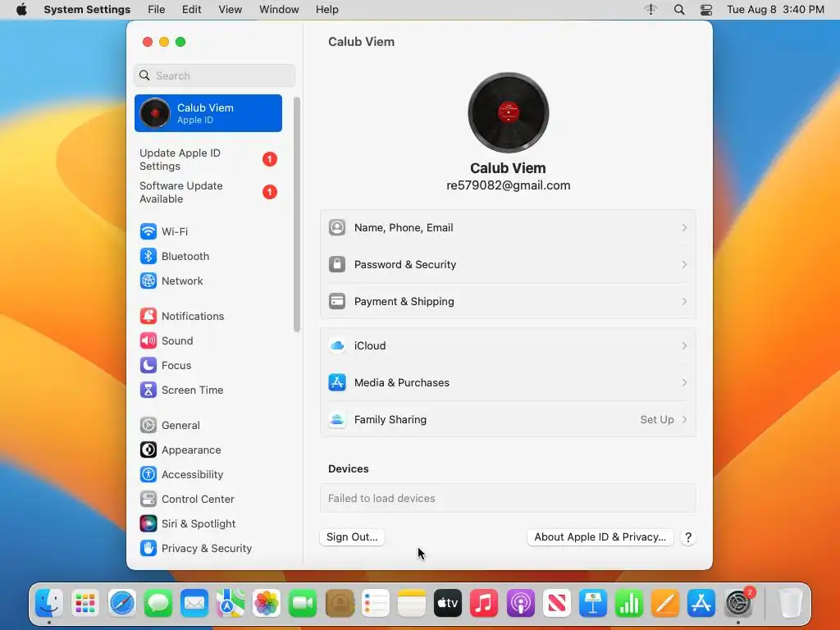Click the sidebar scrollbar
The width and height of the screenshot is (840, 630).
tap(296, 214)
